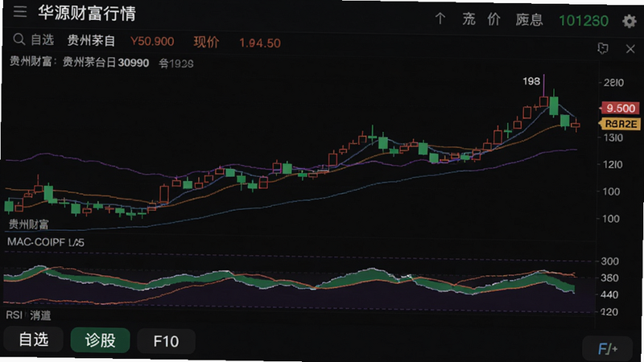Click the green 101280 number in header

tap(584, 21)
